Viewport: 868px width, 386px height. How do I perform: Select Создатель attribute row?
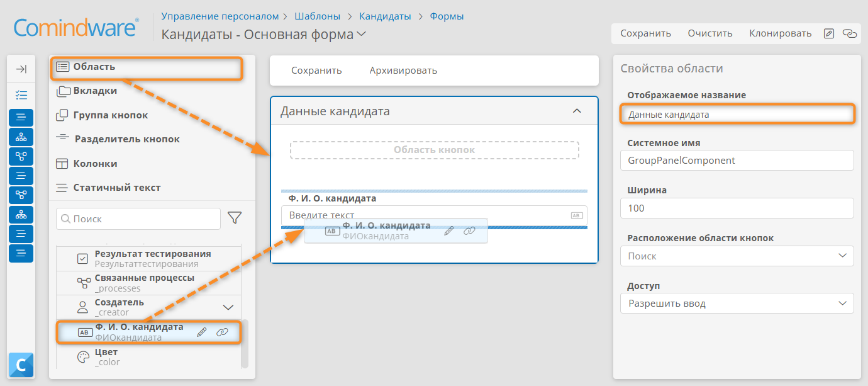(x=148, y=307)
